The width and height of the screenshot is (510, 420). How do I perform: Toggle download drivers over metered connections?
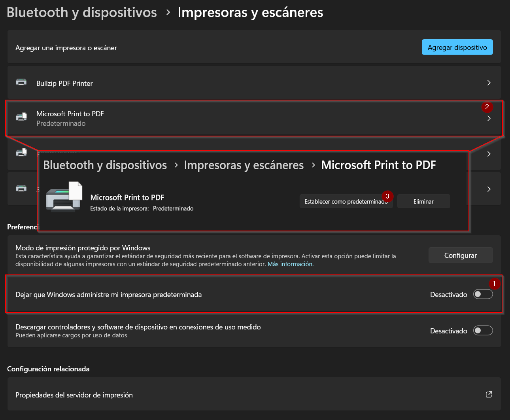(x=483, y=331)
